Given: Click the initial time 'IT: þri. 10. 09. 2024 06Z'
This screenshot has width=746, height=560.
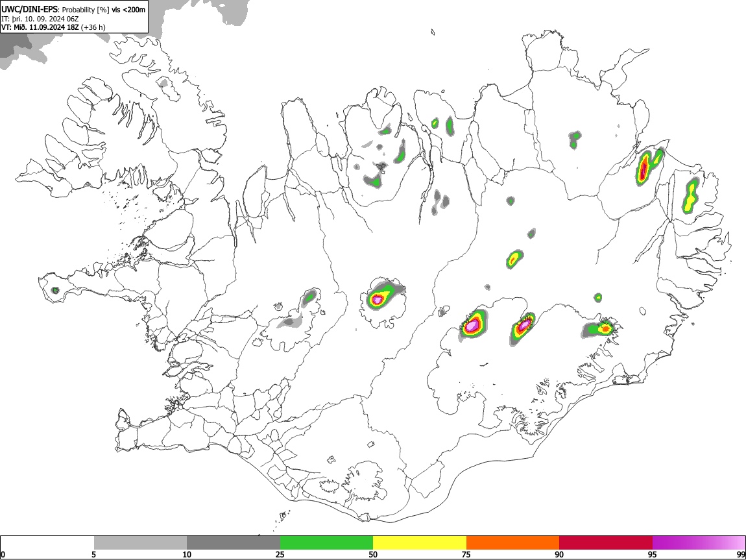Looking at the screenshot, I should pyautogui.click(x=40, y=19).
